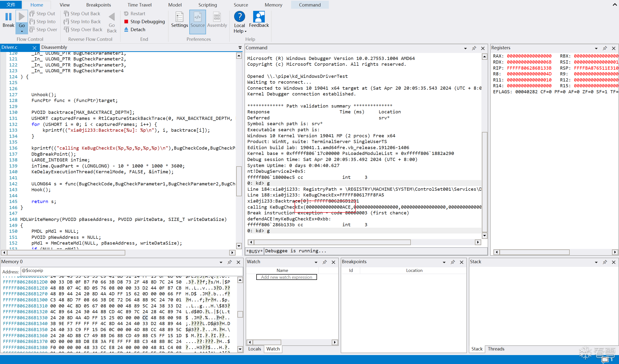619x364 pixels.
Task: Click the Feedback icon
Action: [259, 17]
